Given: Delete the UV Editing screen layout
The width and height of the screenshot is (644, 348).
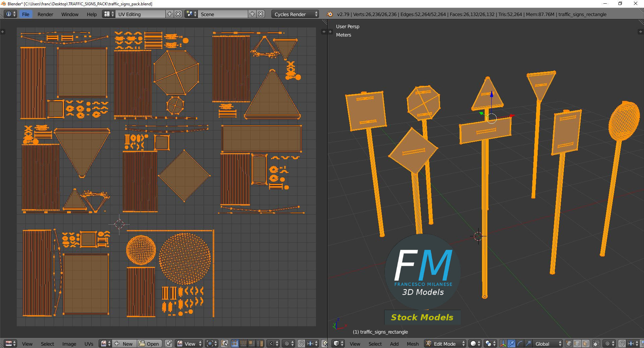Looking at the screenshot, I should (178, 14).
